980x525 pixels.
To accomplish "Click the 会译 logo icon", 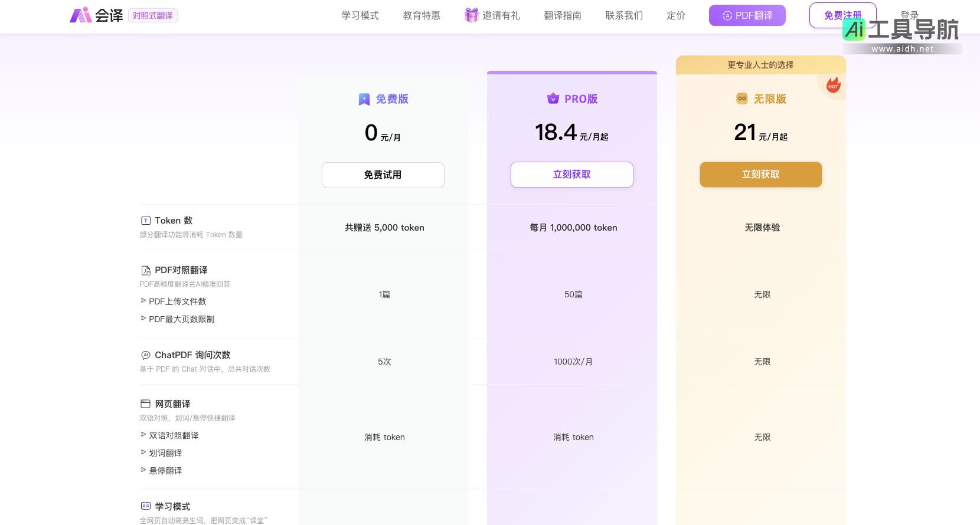I will click(x=81, y=15).
